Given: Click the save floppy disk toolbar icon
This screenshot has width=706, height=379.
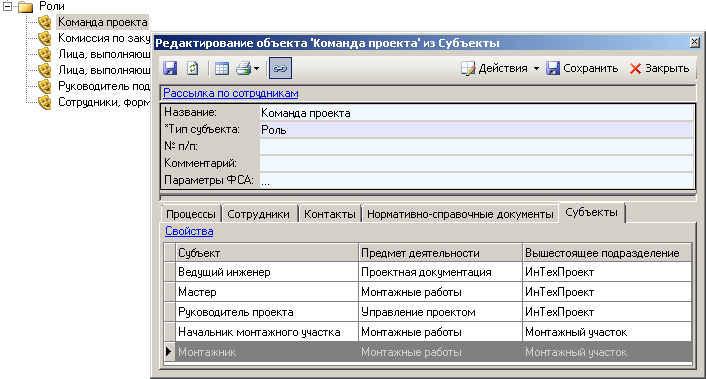Looking at the screenshot, I should tap(170, 68).
